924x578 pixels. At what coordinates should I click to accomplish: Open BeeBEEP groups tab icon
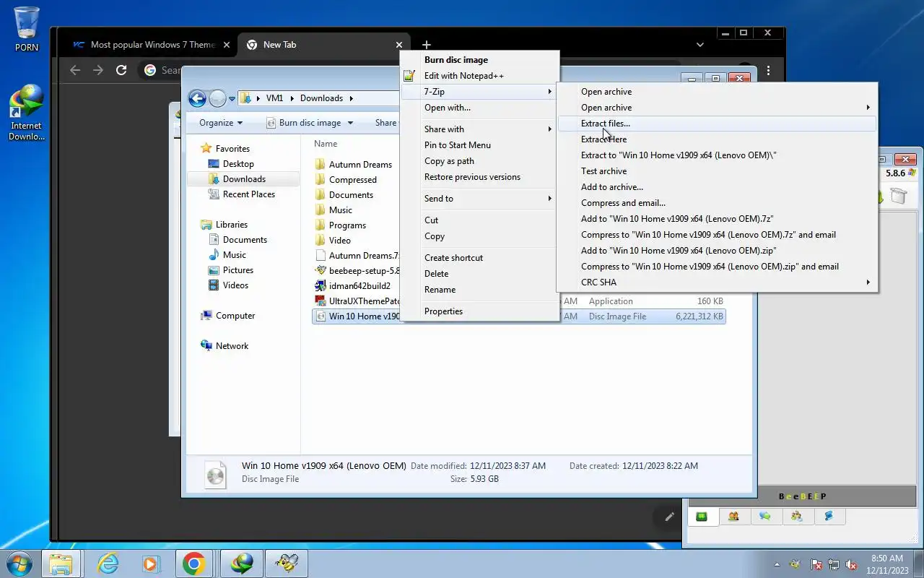click(797, 516)
